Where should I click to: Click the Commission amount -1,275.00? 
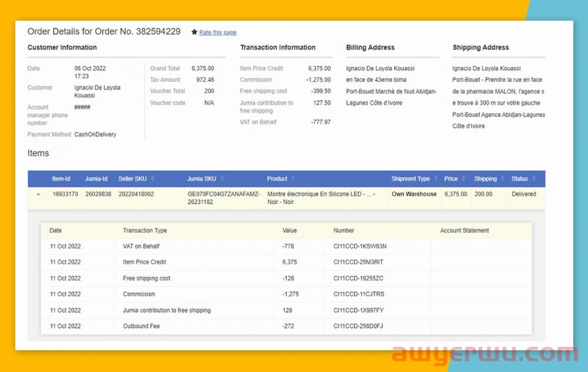[x=318, y=79]
